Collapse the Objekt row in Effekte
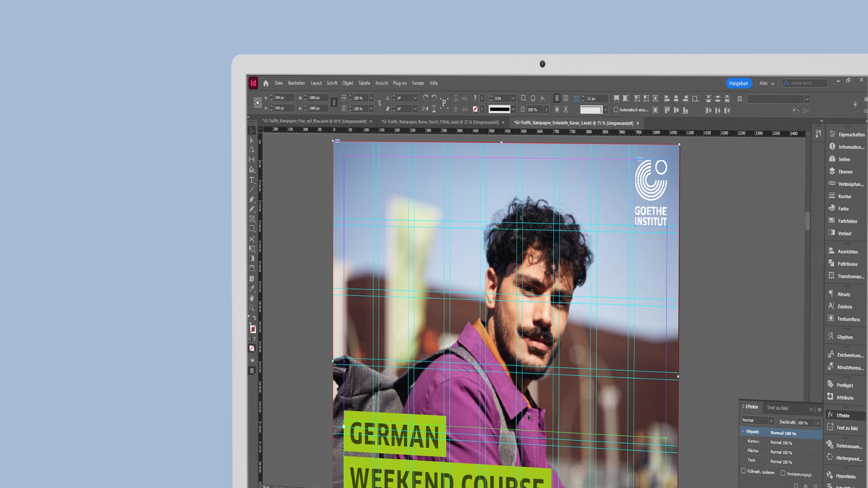The height and width of the screenshot is (488, 868). (x=743, y=432)
